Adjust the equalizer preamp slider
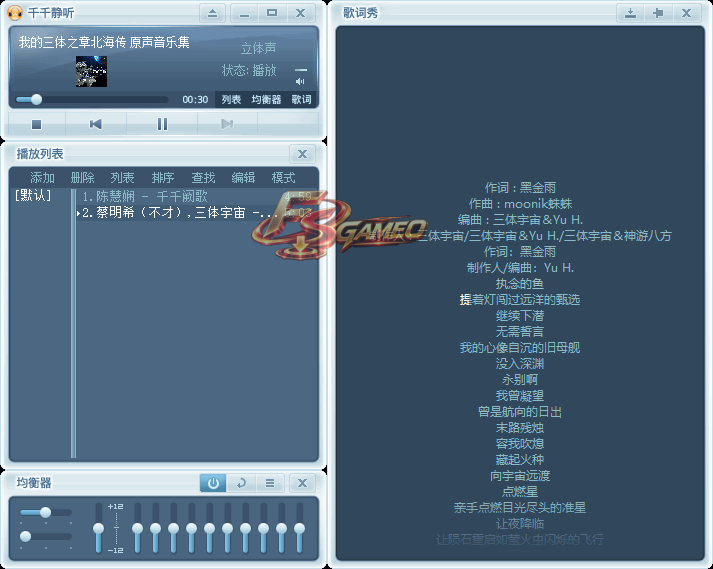 click(x=98, y=528)
